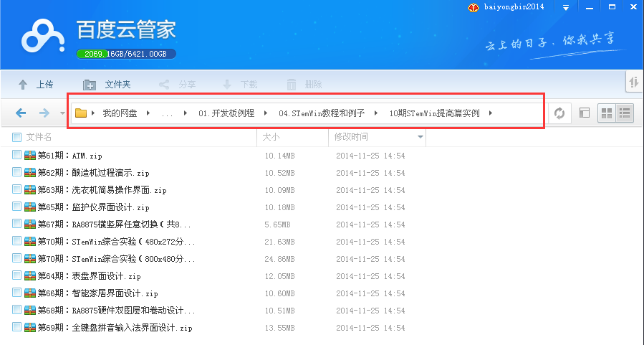
Task: Check the box for 第63期 洗衣机简易操作界面
Action: (17, 189)
